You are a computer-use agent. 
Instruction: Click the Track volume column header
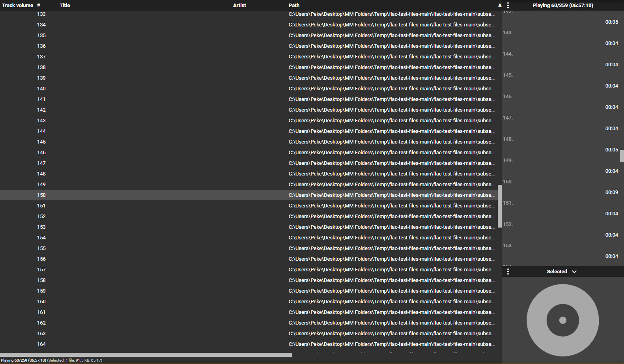[x=17, y=6]
